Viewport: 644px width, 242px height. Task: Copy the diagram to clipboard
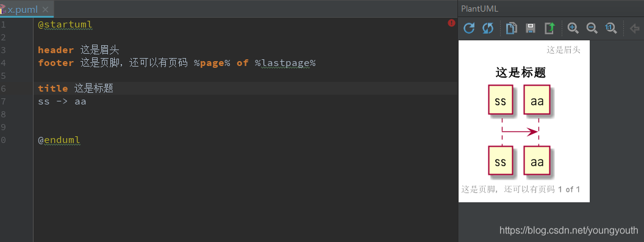tap(511, 28)
